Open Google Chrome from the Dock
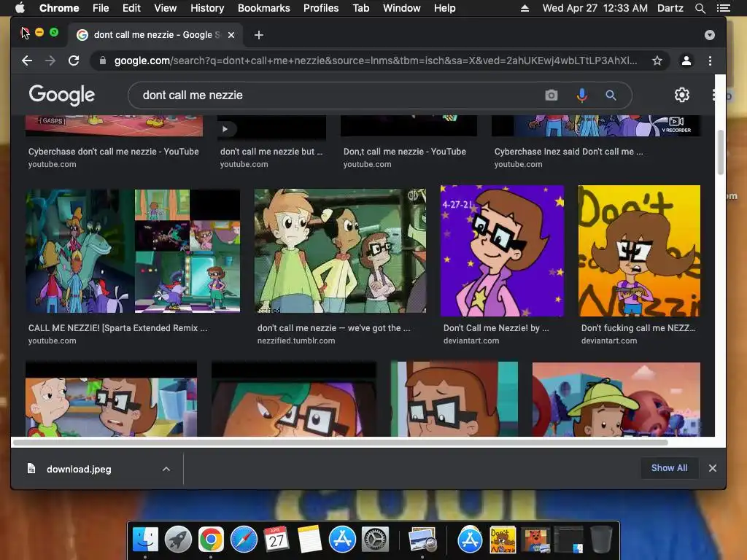Viewport: 747px width, 560px height. pos(211,540)
